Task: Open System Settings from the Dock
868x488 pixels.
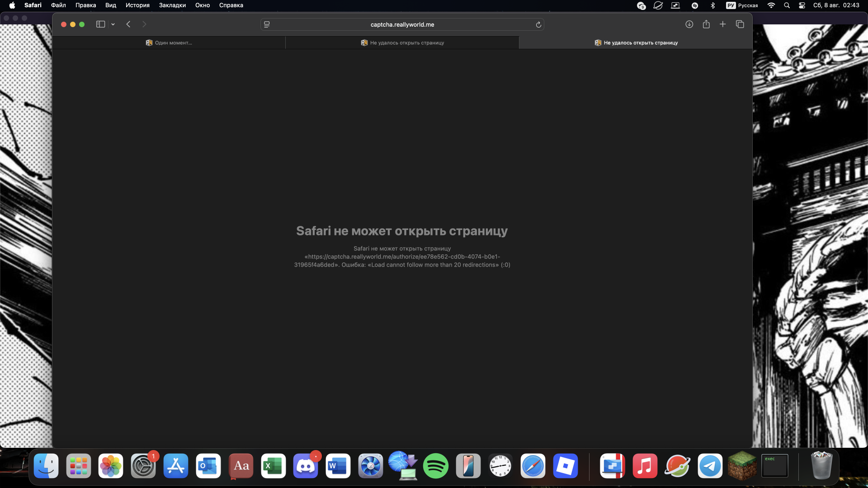Action: tap(143, 466)
